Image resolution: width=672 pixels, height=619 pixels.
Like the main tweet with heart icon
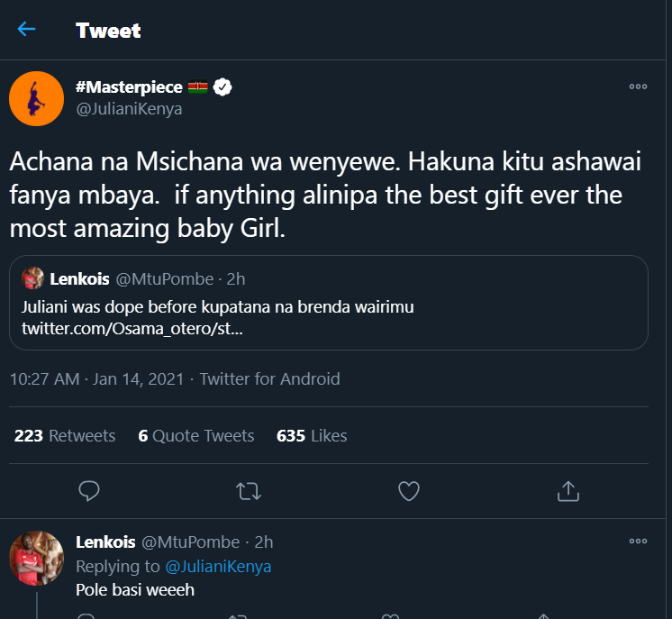point(408,491)
